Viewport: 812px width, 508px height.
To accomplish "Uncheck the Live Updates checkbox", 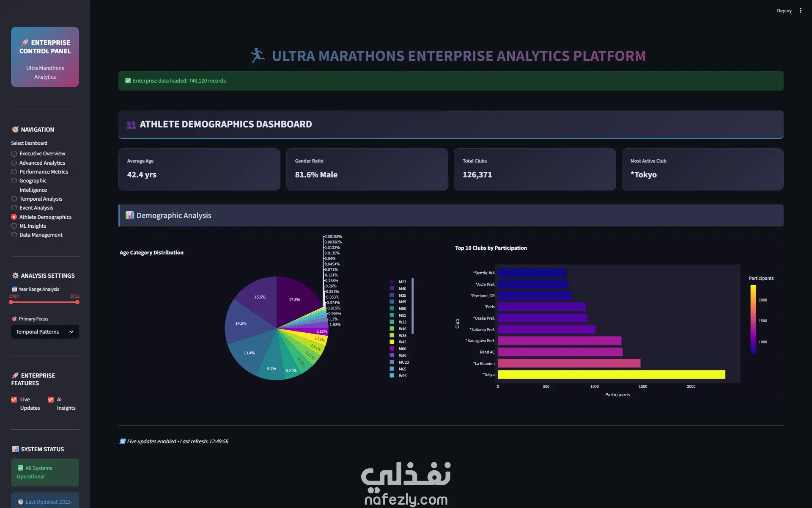I will (x=14, y=400).
